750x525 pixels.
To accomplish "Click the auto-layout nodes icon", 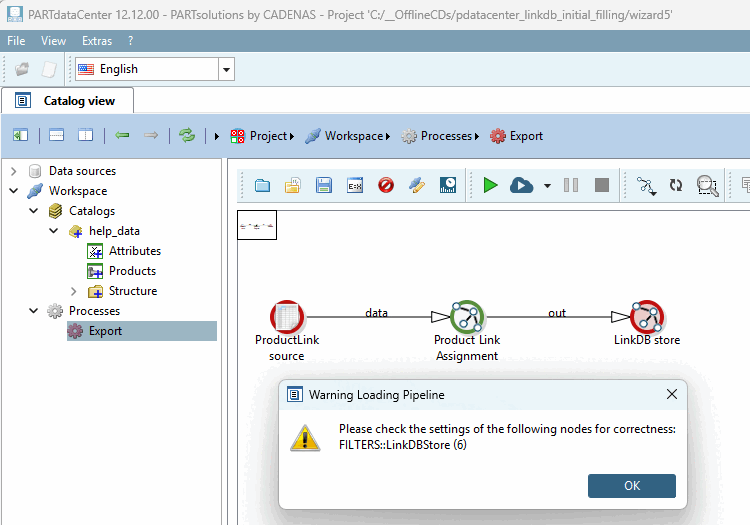I will tap(646, 186).
